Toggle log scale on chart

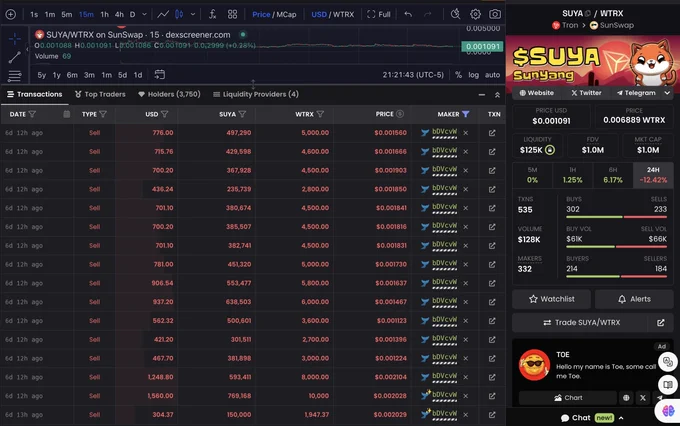tap(474, 75)
